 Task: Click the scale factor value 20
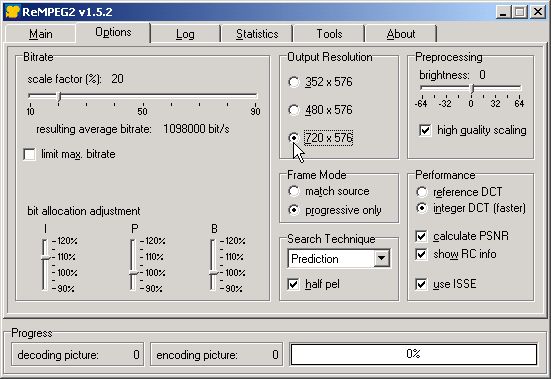pos(117,79)
